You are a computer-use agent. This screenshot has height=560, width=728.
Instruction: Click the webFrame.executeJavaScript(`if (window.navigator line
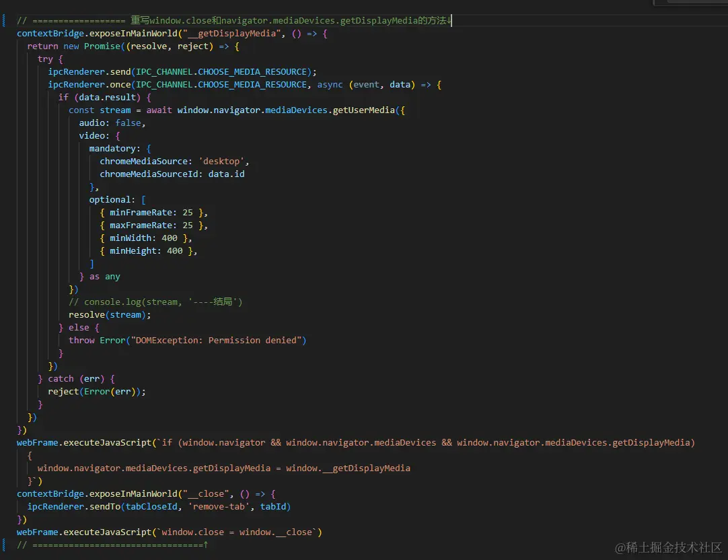pos(356,442)
